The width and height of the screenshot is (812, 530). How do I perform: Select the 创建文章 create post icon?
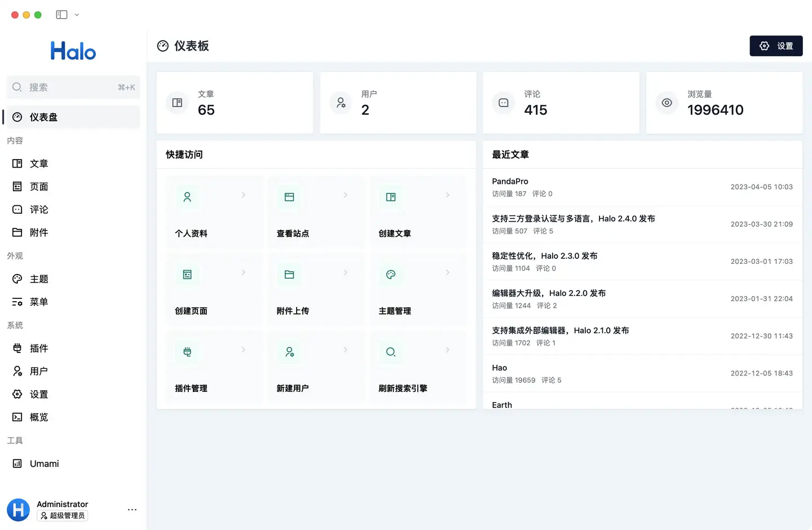390,197
